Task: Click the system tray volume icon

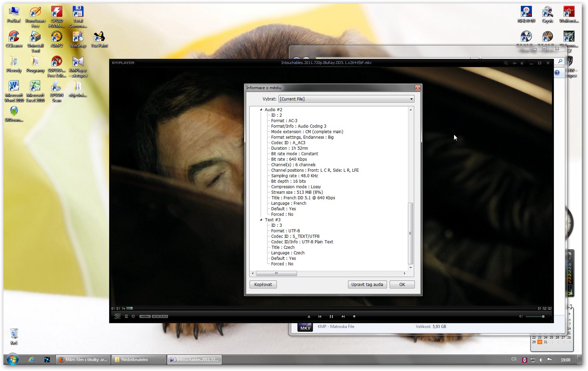Action: 541,360
